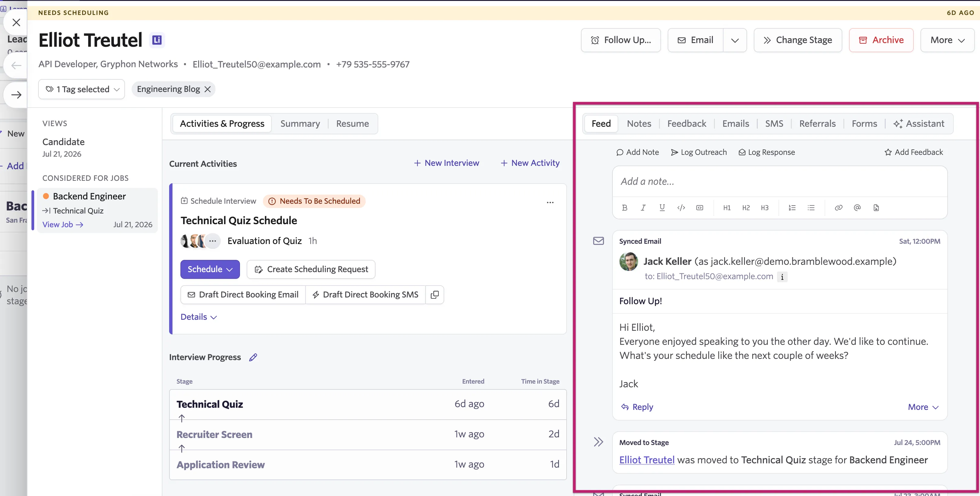Copy the direct booking link

(x=434, y=295)
